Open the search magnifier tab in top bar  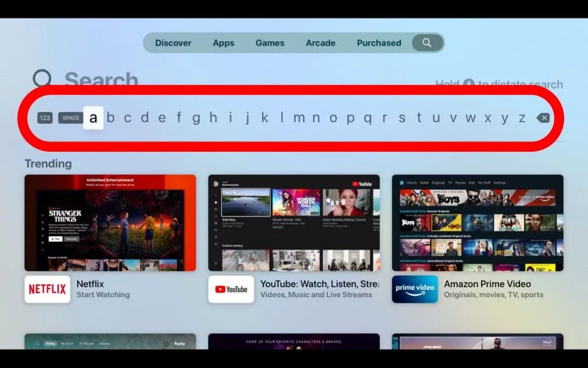click(x=426, y=43)
